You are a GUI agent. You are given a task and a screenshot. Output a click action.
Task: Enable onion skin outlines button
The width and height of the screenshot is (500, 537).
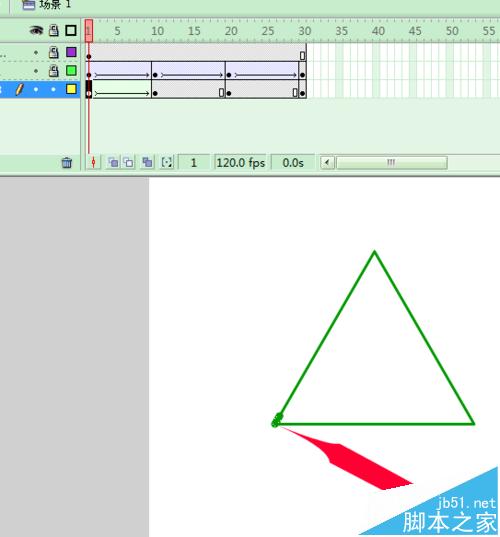129,162
